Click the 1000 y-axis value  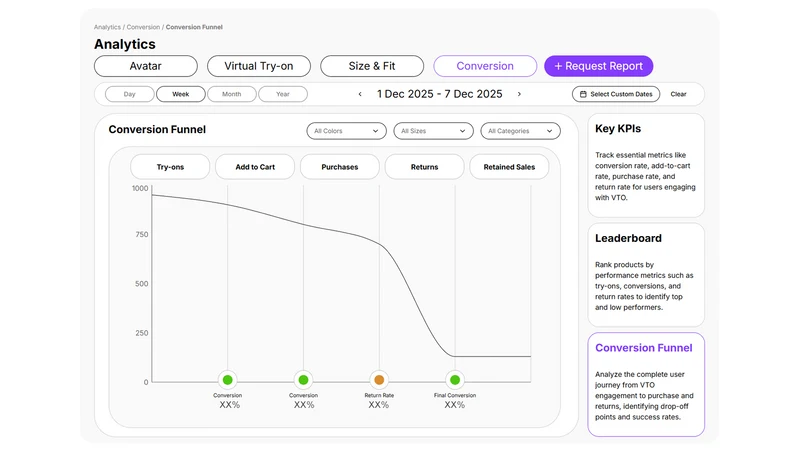coord(140,188)
